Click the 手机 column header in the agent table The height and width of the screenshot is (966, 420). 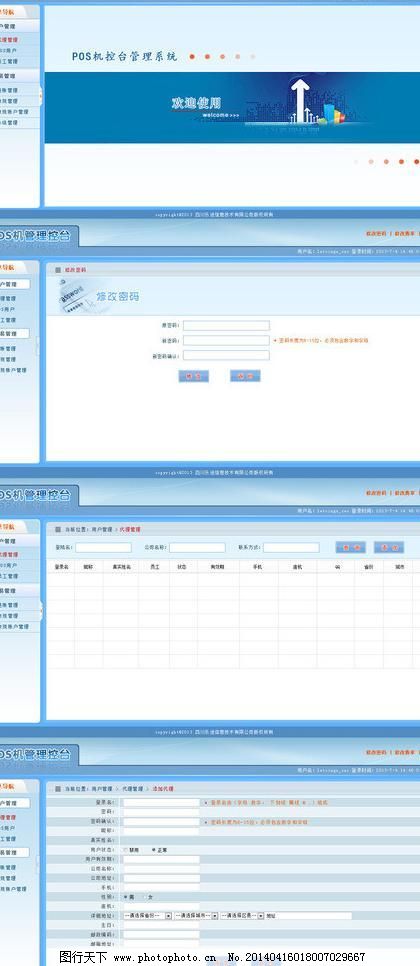258,566
